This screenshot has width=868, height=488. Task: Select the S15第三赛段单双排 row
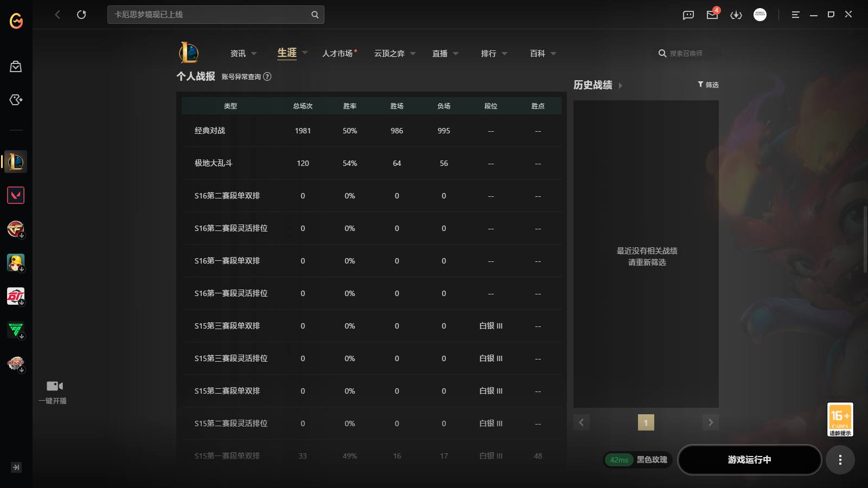point(372,326)
